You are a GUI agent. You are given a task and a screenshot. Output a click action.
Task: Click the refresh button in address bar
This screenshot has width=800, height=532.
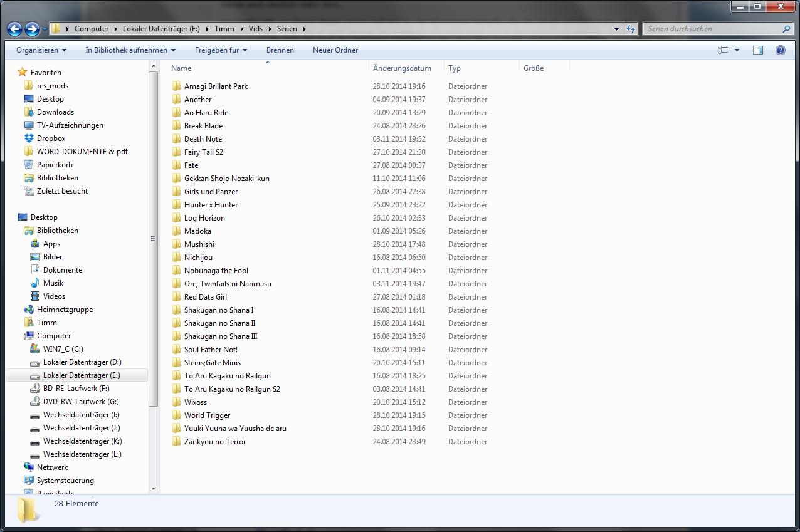[x=631, y=29]
